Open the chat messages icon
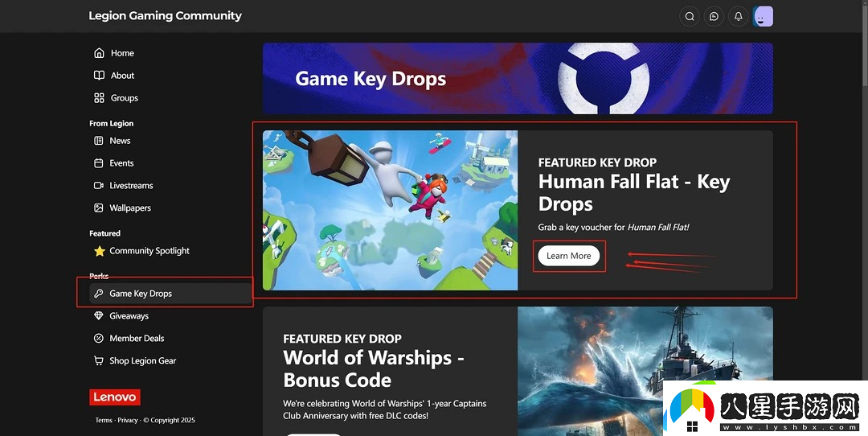 pos(714,16)
